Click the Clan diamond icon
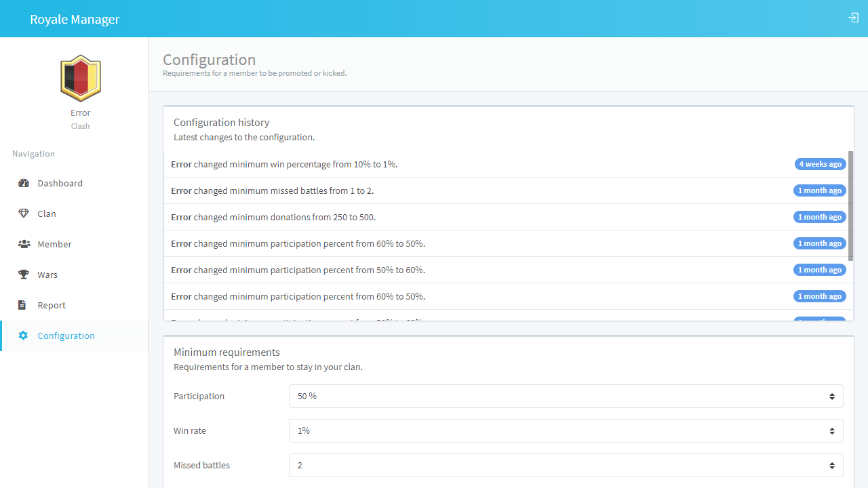The height and width of the screenshot is (488, 868). (24, 213)
